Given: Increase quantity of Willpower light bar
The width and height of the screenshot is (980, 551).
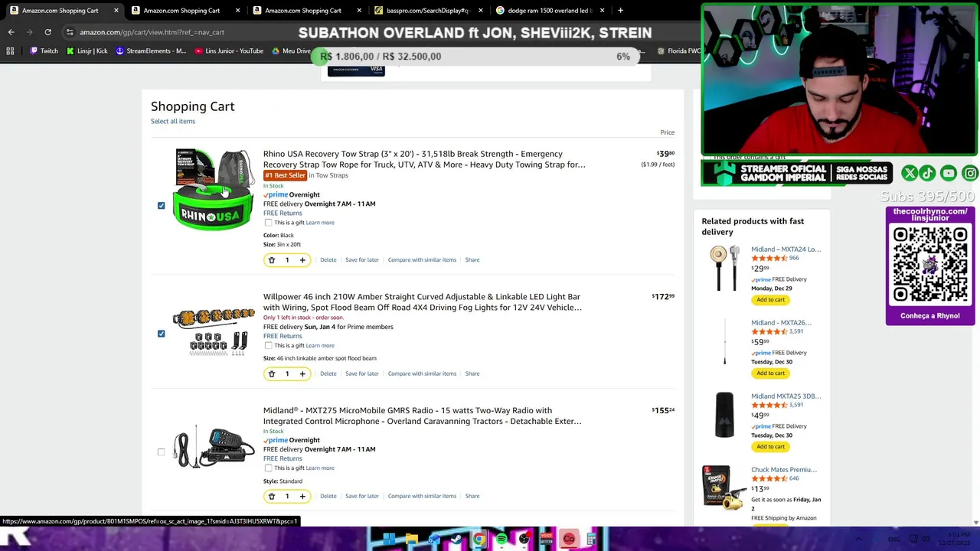Looking at the screenshot, I should click(x=302, y=374).
